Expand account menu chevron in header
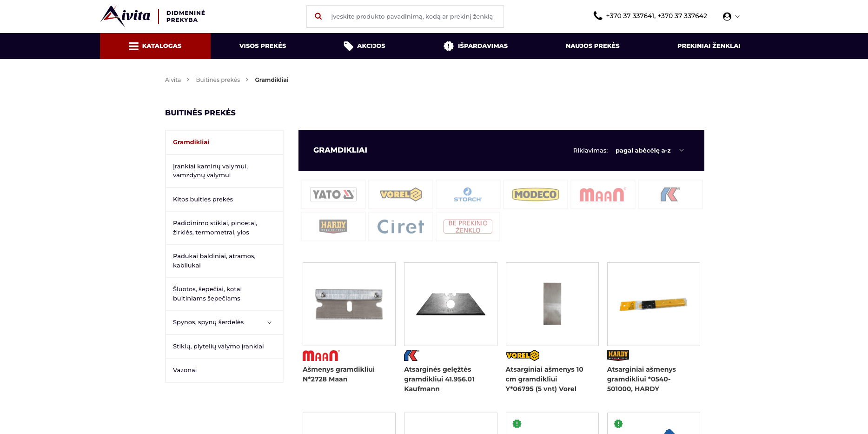 (737, 17)
